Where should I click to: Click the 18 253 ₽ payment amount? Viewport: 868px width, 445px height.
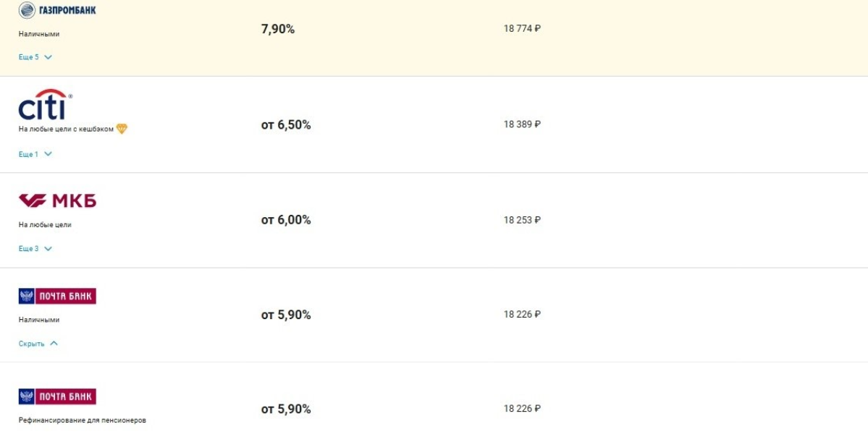(x=522, y=220)
